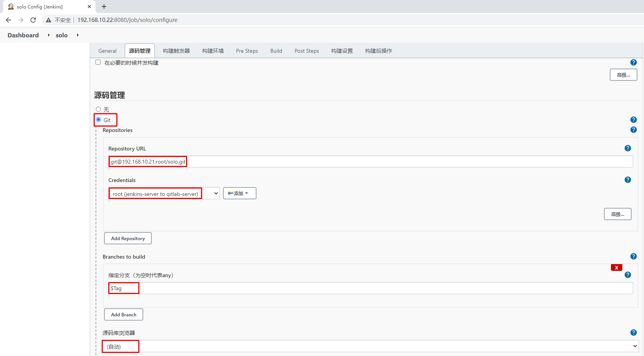Screen dimensions: 644x356
Task: Click the Branches to build label
Action: 124,257
